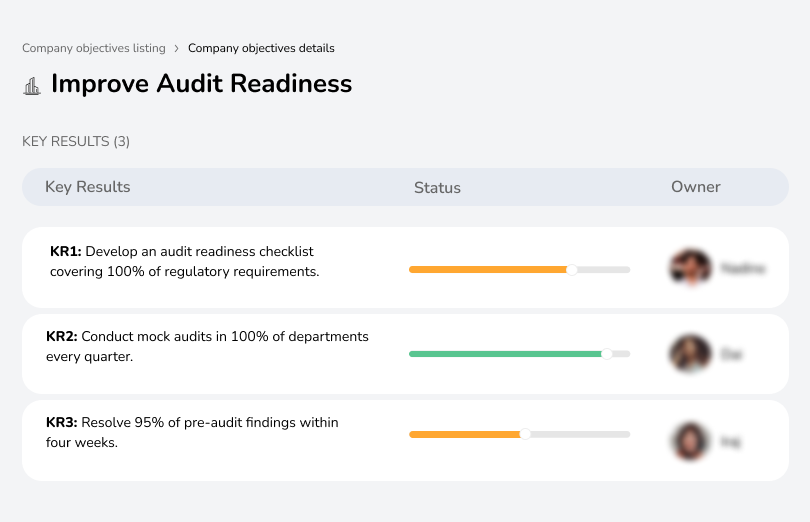Click the KR3 owner avatar
This screenshot has height=522, width=810.
point(690,441)
